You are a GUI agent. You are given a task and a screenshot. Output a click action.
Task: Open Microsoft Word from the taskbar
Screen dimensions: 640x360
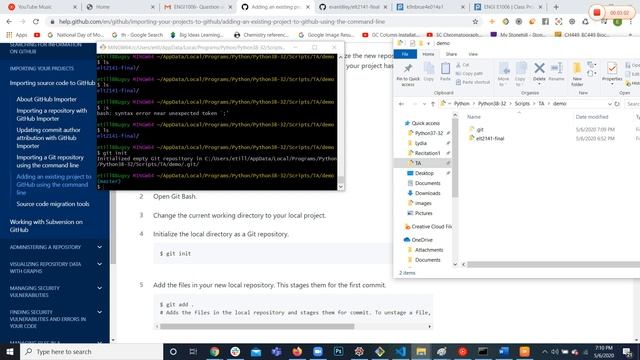pos(504,351)
